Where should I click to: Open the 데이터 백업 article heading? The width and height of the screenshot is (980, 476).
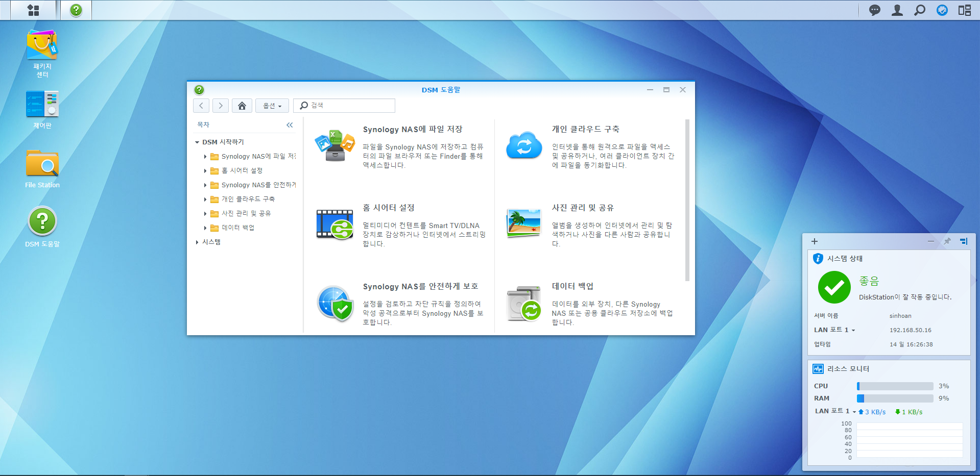(x=572, y=287)
